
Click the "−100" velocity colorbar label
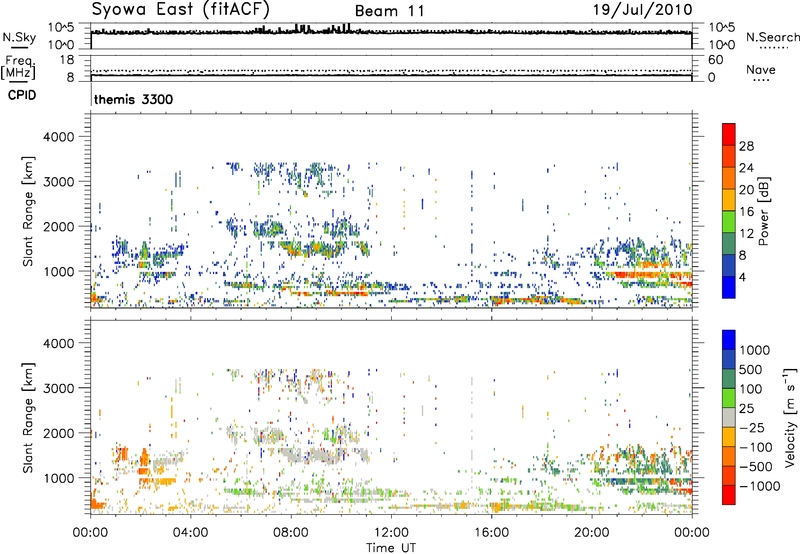(x=756, y=447)
